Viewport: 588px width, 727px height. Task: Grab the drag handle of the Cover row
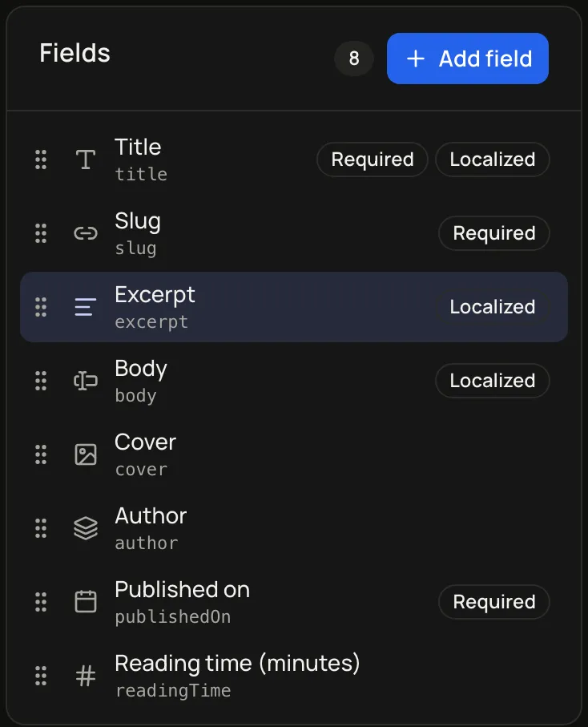[41, 454]
